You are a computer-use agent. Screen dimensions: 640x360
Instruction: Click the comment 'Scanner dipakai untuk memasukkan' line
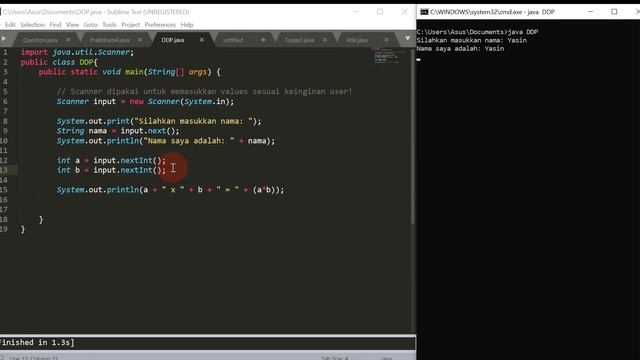(x=204, y=91)
